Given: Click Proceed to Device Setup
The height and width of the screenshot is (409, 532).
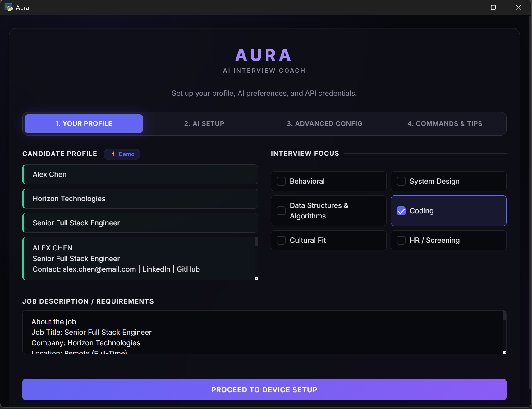Looking at the screenshot, I should 264,389.
